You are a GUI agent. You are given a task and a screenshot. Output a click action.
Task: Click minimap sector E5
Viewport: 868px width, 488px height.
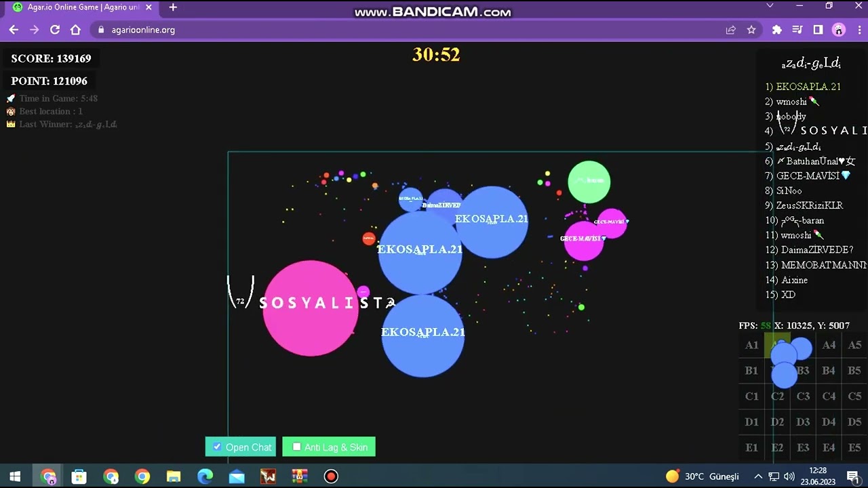[x=854, y=448]
